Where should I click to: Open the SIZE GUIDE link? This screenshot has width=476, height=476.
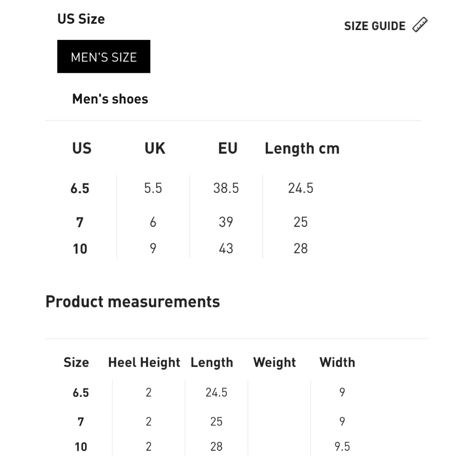point(375,26)
